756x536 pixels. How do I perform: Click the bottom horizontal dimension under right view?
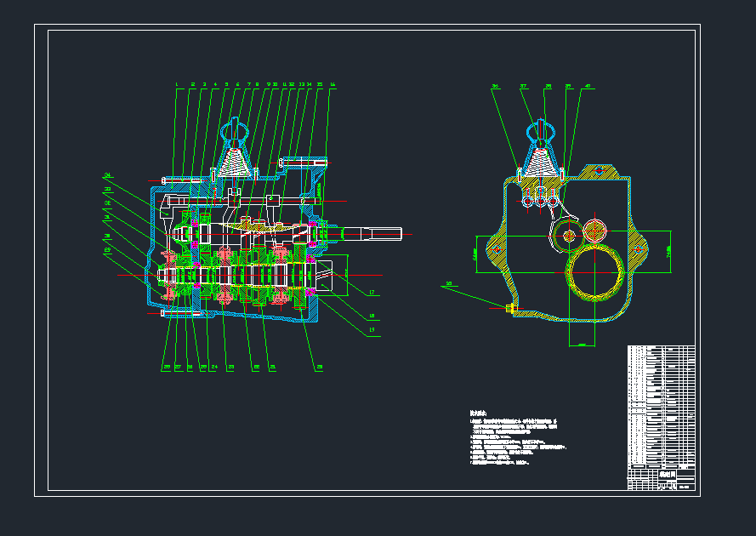[x=580, y=345]
